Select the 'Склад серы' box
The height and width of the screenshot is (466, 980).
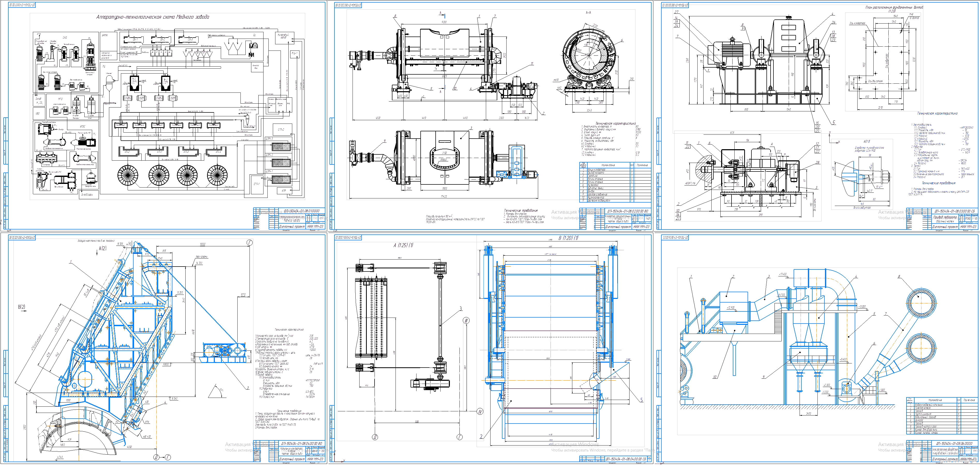tap(87, 195)
